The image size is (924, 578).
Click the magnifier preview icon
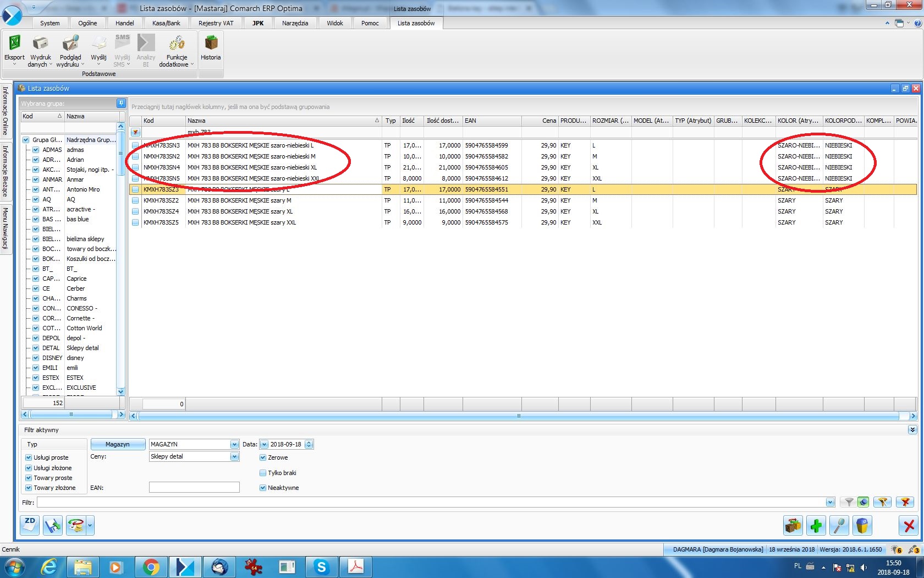[839, 526]
